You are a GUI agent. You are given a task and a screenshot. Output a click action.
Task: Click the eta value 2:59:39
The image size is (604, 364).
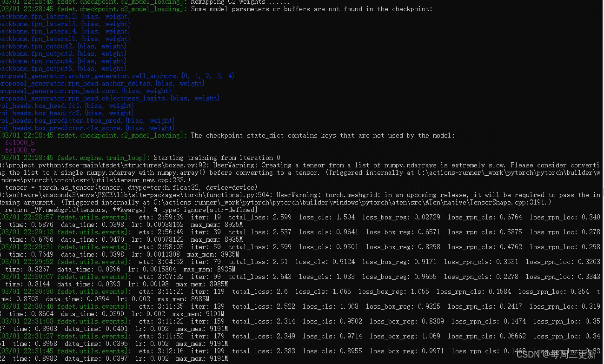point(170,217)
